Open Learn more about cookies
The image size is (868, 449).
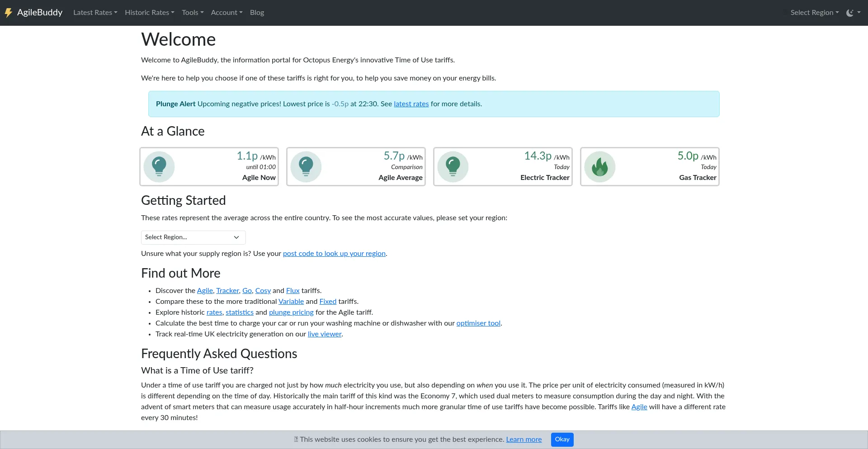[524, 440]
